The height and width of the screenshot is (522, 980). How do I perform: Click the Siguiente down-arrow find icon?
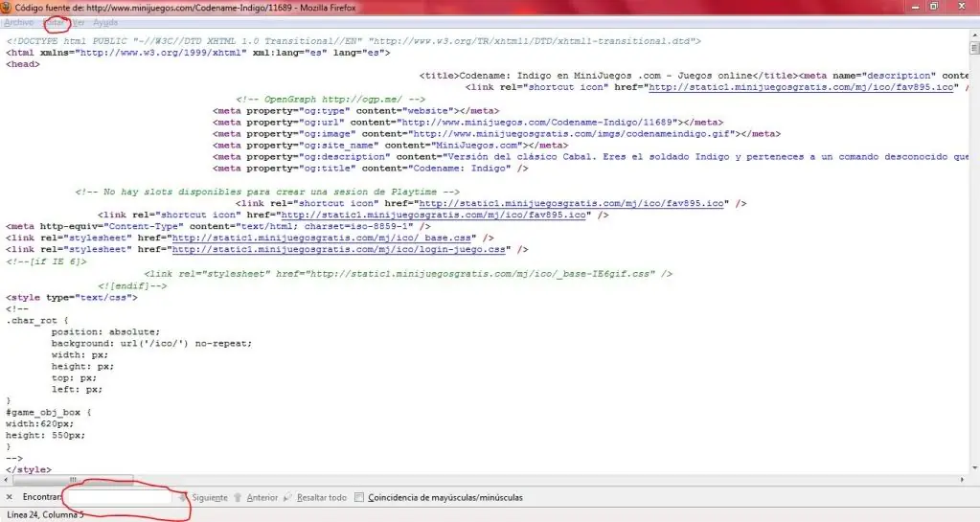pyautogui.click(x=183, y=498)
